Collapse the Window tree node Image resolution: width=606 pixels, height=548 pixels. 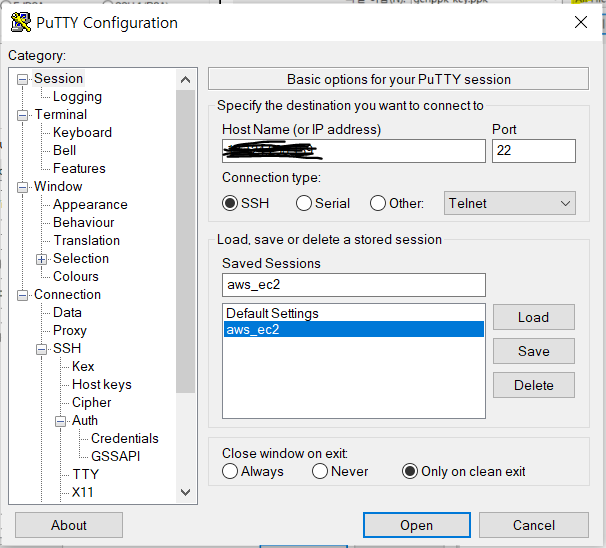(22, 187)
